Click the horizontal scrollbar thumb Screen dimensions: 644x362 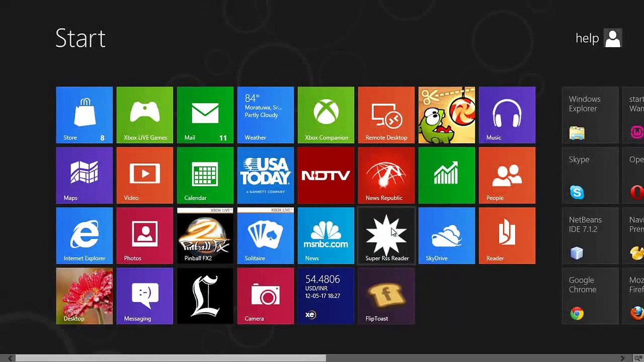pos(171,358)
